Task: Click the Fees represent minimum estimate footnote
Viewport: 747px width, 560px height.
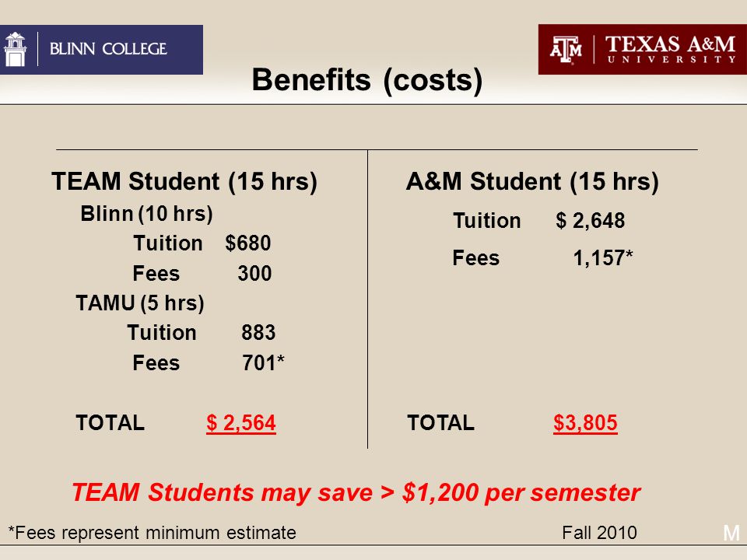Action: 152,533
